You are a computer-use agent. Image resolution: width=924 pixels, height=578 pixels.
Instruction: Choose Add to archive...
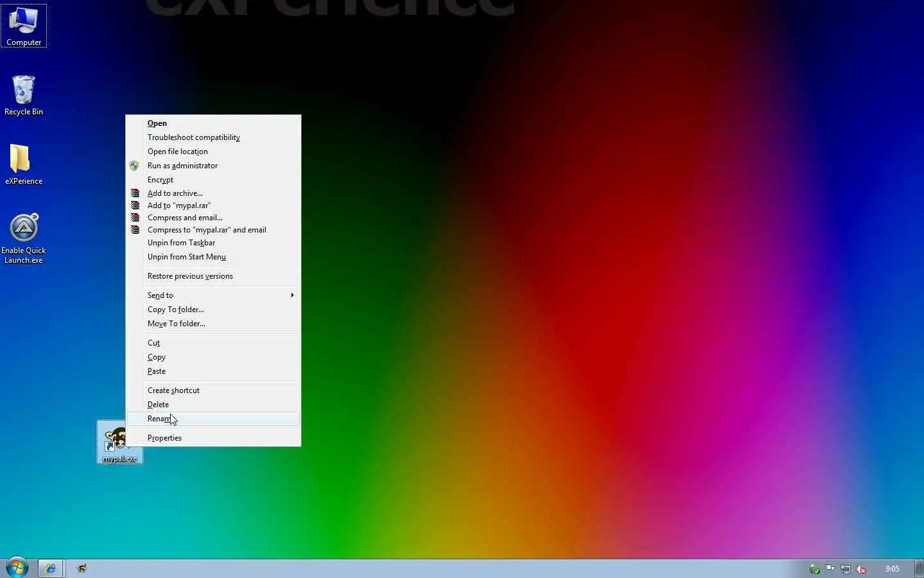(213, 193)
